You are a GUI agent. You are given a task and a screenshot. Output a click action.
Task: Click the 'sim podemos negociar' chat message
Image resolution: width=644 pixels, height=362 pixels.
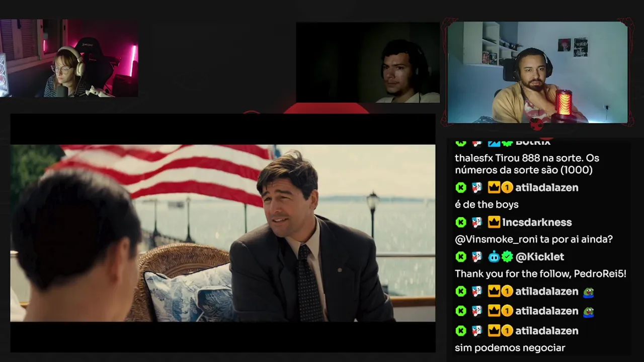click(x=510, y=347)
